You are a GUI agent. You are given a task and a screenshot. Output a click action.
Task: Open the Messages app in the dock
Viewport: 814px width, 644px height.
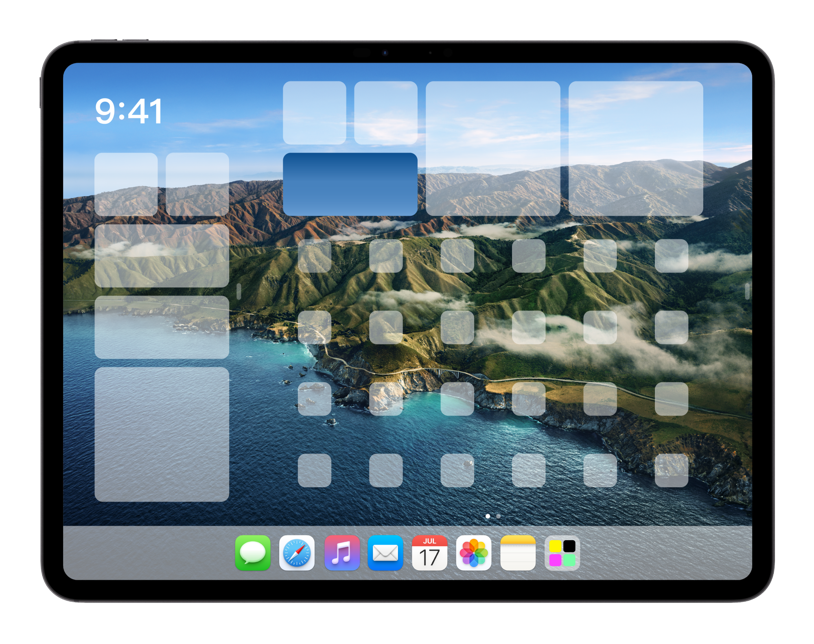[253, 553]
